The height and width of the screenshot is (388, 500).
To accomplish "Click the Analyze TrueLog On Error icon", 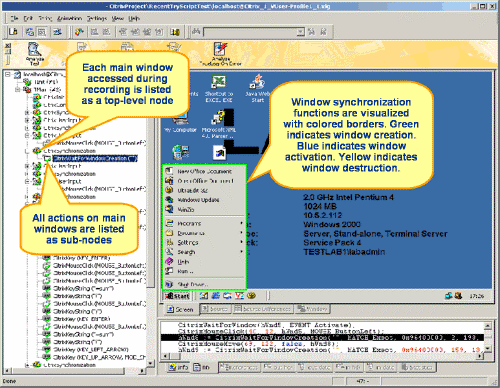I will [220, 53].
